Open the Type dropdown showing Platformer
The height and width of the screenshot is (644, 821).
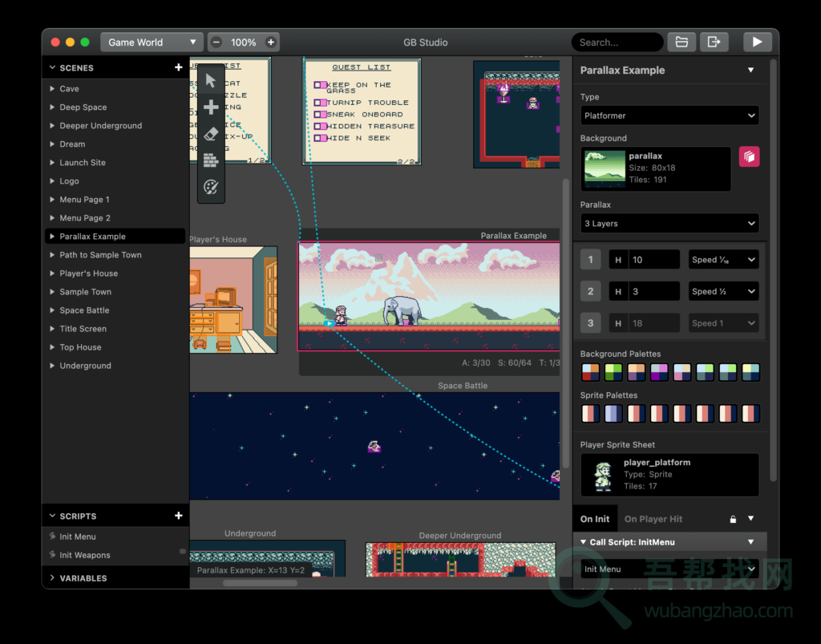tap(669, 115)
